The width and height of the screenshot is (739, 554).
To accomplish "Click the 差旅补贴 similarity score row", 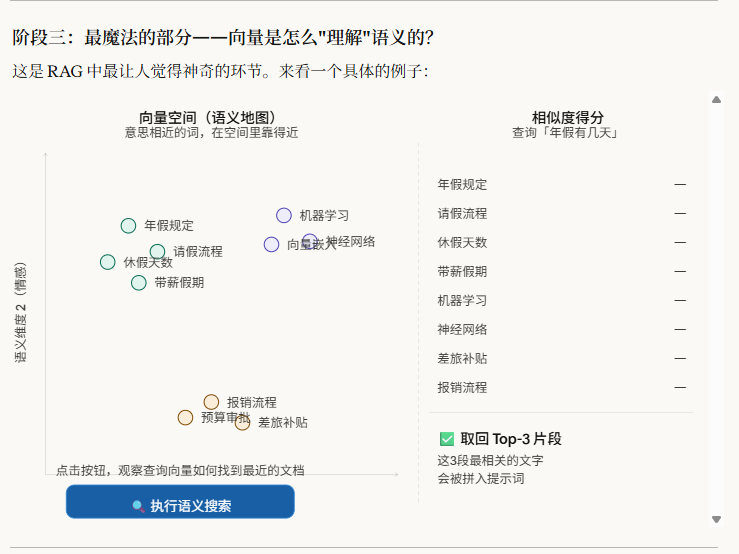I will pyautogui.click(x=560, y=359).
